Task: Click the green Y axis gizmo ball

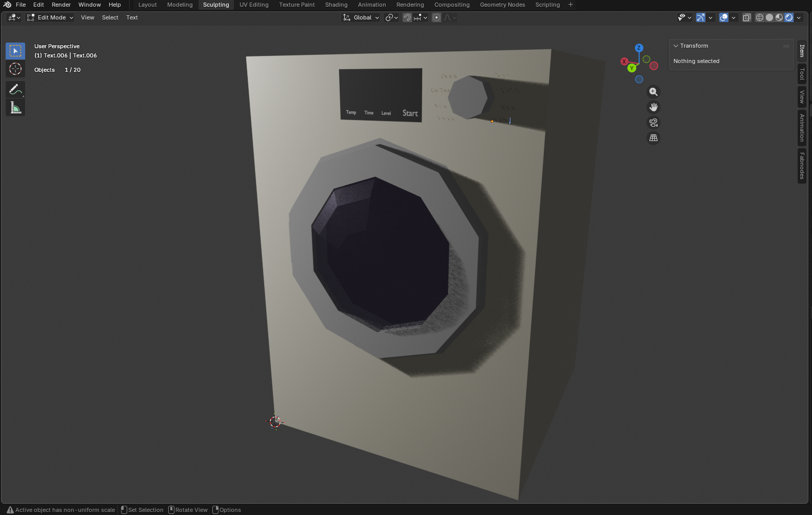Action: [632, 68]
